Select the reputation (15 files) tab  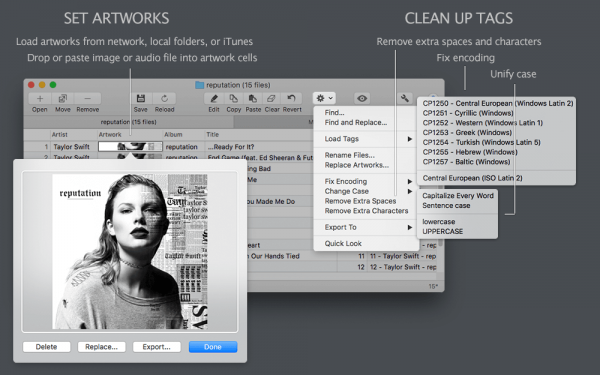pos(129,122)
